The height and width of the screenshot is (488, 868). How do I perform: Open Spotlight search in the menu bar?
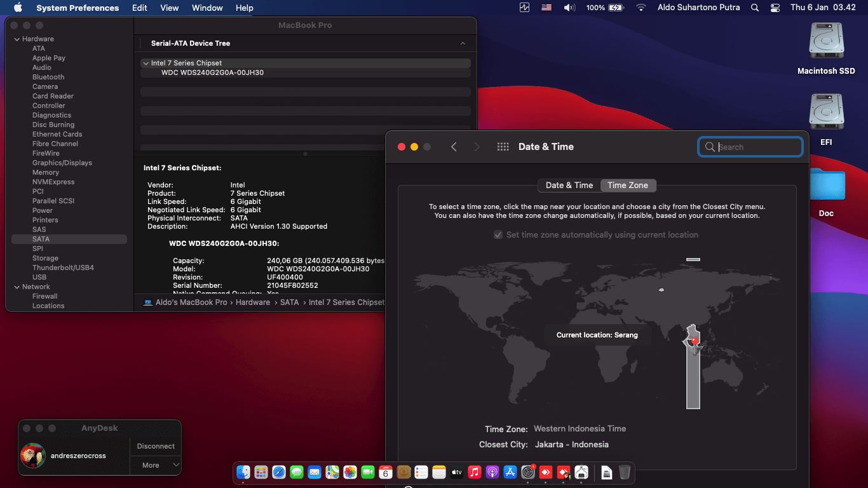[755, 8]
